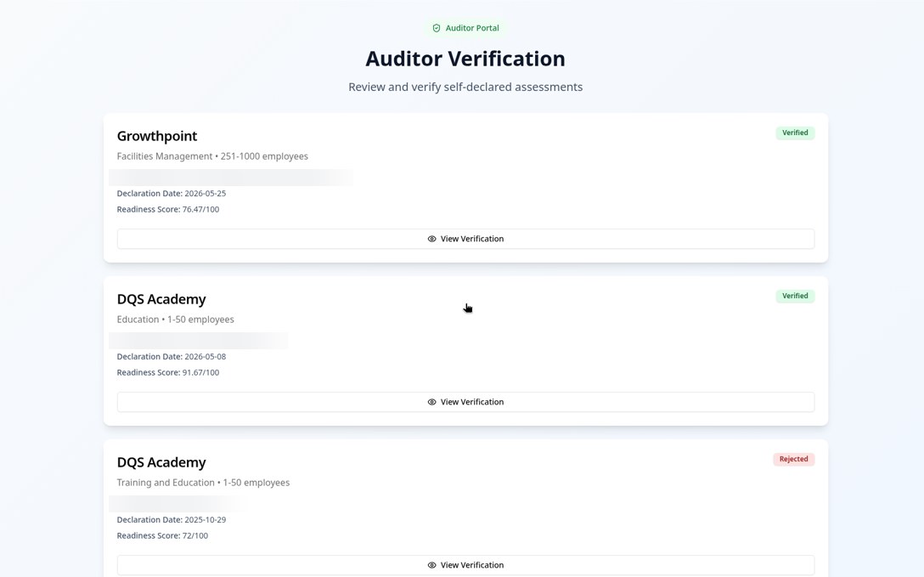
Task: Select DQS Academy title in Training and Education card
Action: coord(161,462)
